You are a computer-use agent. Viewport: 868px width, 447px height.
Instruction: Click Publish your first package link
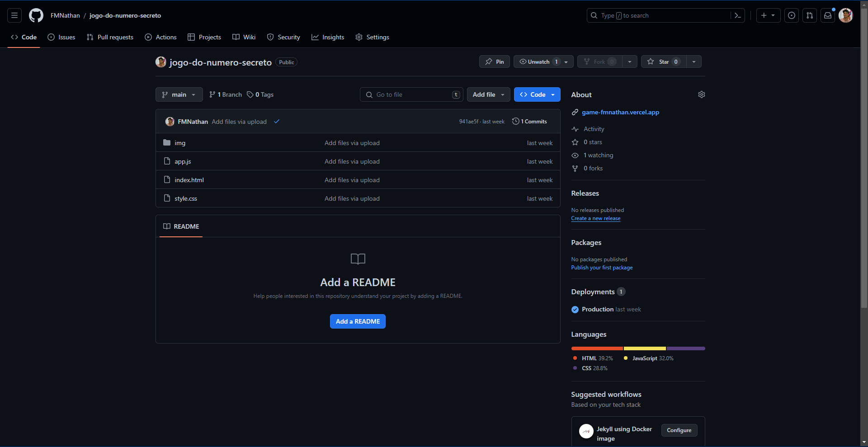(602, 268)
